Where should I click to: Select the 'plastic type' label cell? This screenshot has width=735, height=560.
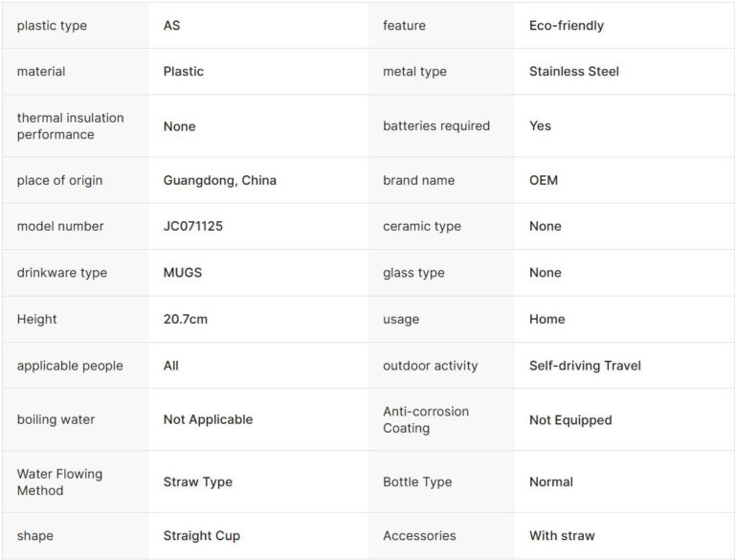[52, 26]
